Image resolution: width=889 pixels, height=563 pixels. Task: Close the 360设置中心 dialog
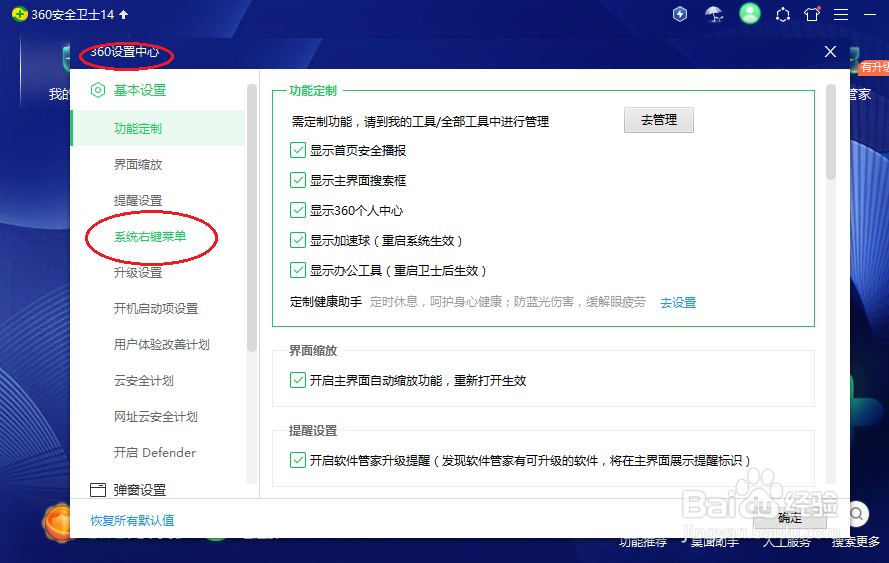click(831, 52)
